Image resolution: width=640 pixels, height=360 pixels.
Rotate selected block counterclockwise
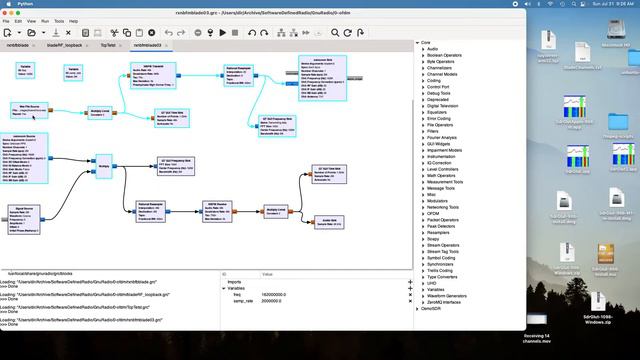[x=252, y=33]
